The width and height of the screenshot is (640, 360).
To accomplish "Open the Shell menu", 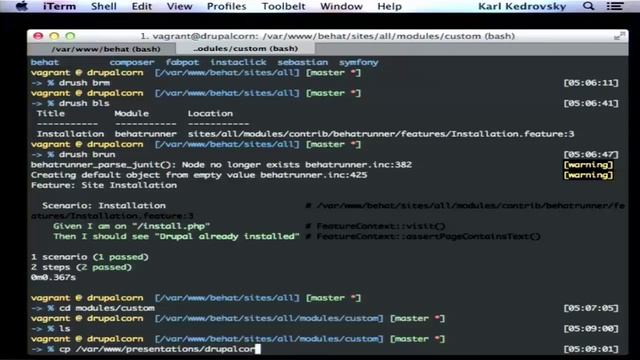I will click(x=104, y=7).
